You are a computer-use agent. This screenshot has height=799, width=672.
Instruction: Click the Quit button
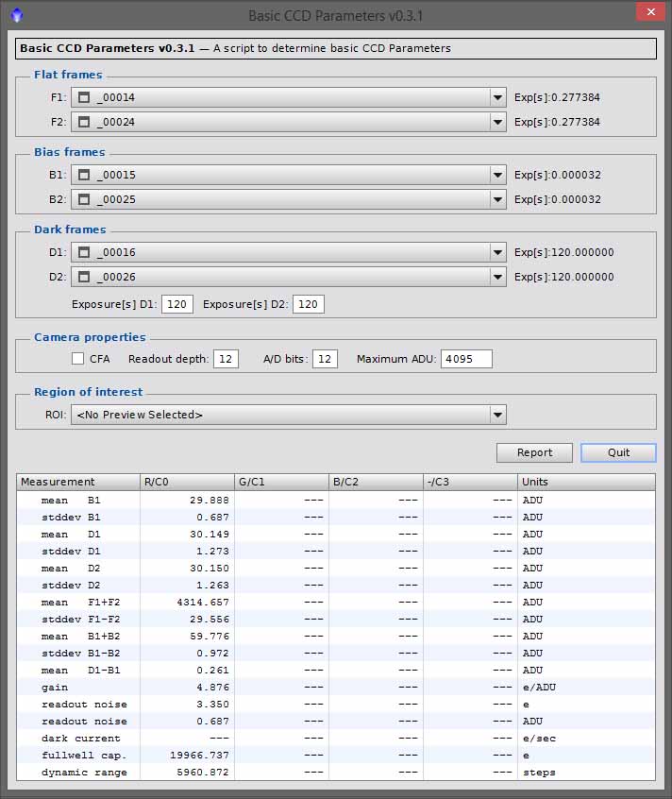pyautogui.click(x=618, y=452)
